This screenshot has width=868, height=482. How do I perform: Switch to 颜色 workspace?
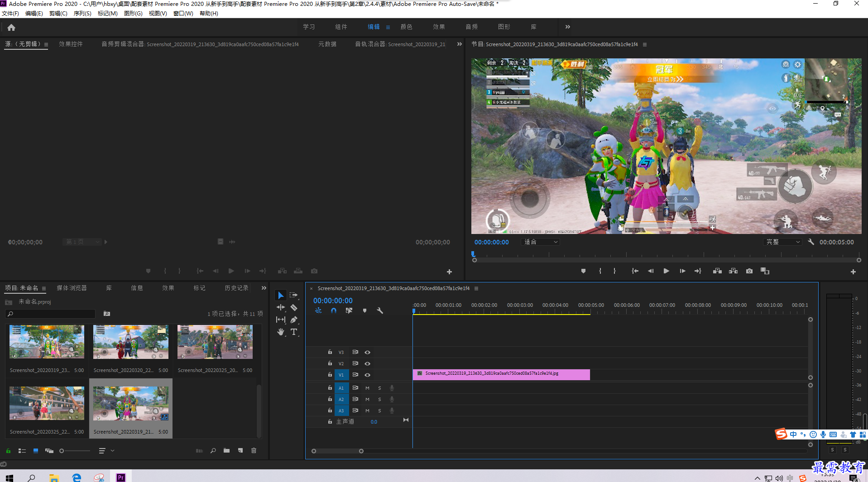click(x=406, y=27)
